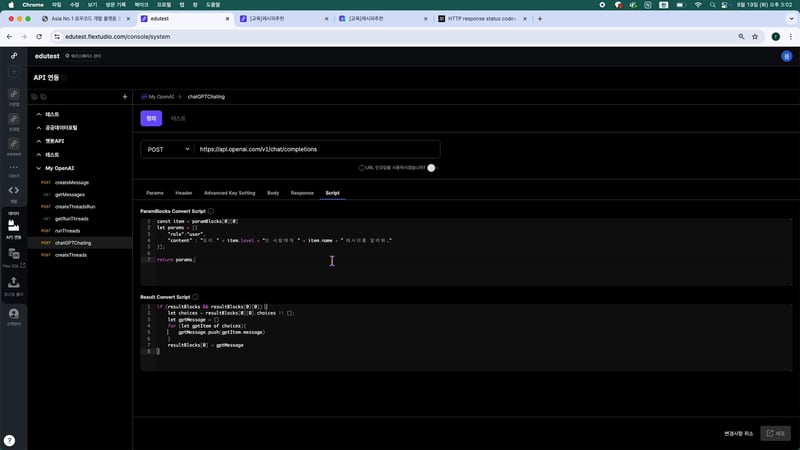Expand the 공공데이터포털 folder
800x450 pixels.
38,128
